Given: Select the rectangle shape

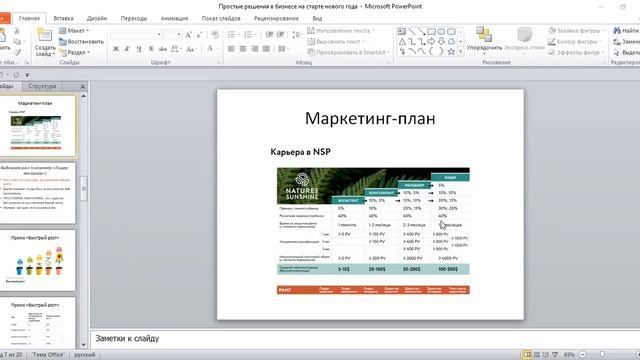Looking at the screenshot, I should 431,31.
